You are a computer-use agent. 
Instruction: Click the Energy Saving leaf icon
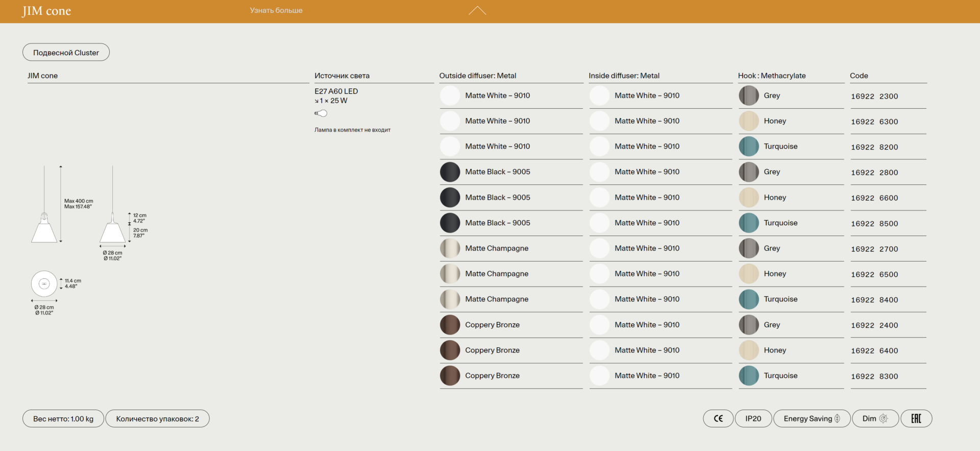(x=837, y=419)
